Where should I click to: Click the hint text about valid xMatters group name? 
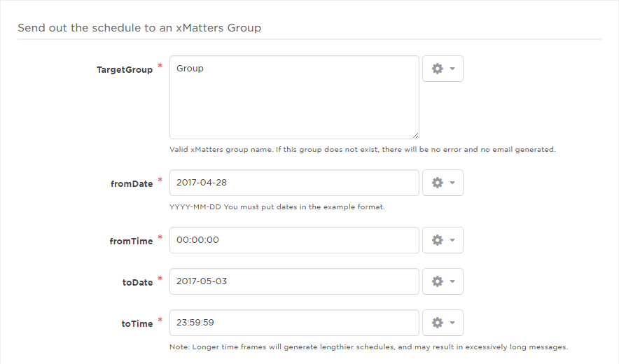[363, 150]
